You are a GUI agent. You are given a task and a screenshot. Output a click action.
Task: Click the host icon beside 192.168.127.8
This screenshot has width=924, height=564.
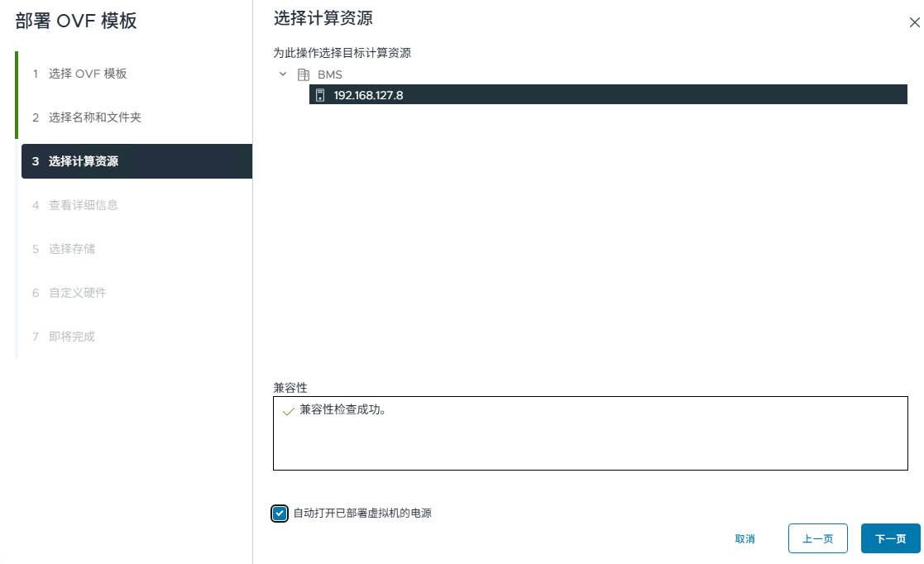click(320, 95)
